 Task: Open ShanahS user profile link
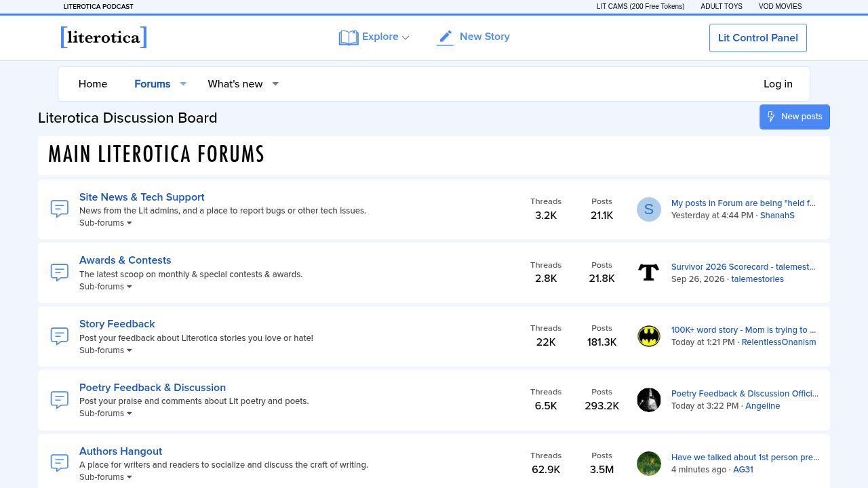[x=777, y=216]
